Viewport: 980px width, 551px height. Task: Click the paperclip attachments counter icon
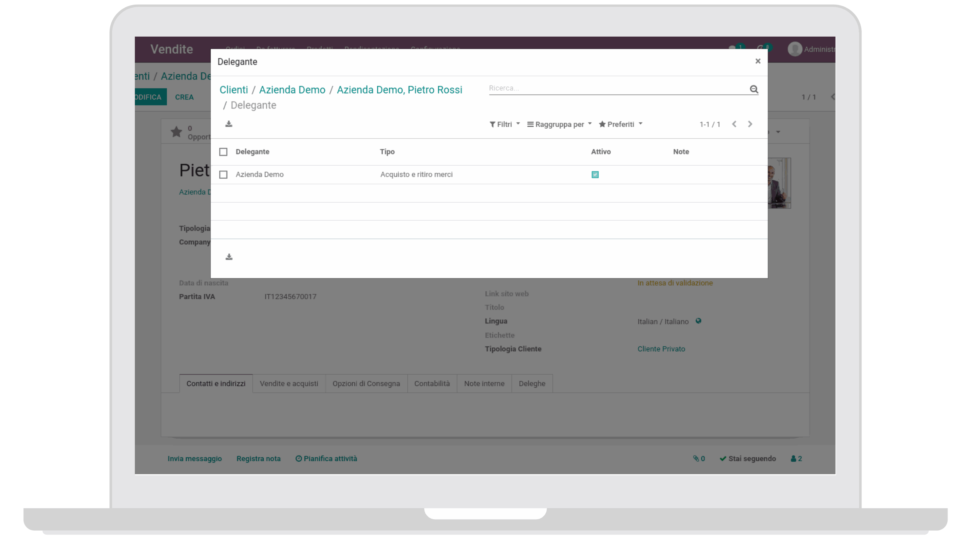696,458
